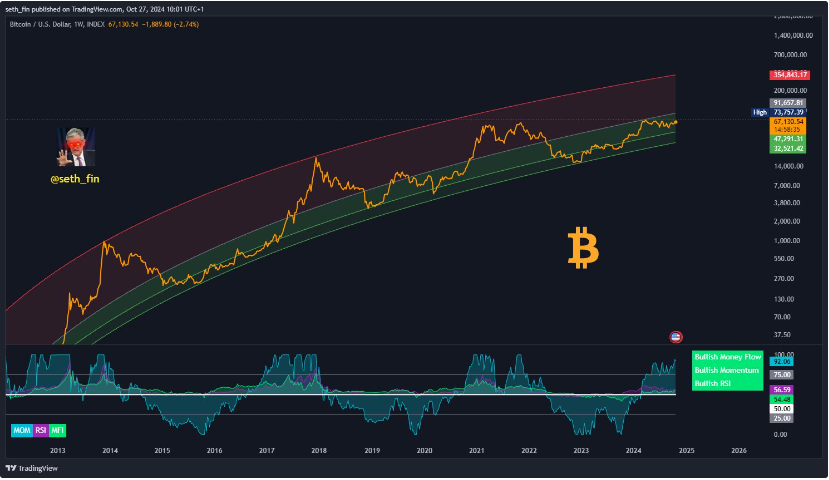Click the −1,889.80 (−2.74%) change value
This screenshot has height=480, width=829.
[x=170, y=24]
